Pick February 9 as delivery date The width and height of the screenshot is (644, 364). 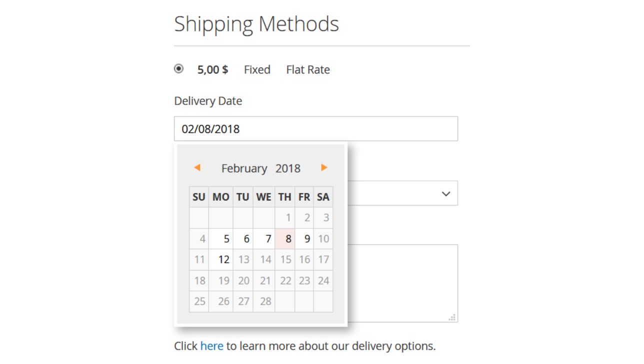point(304,239)
